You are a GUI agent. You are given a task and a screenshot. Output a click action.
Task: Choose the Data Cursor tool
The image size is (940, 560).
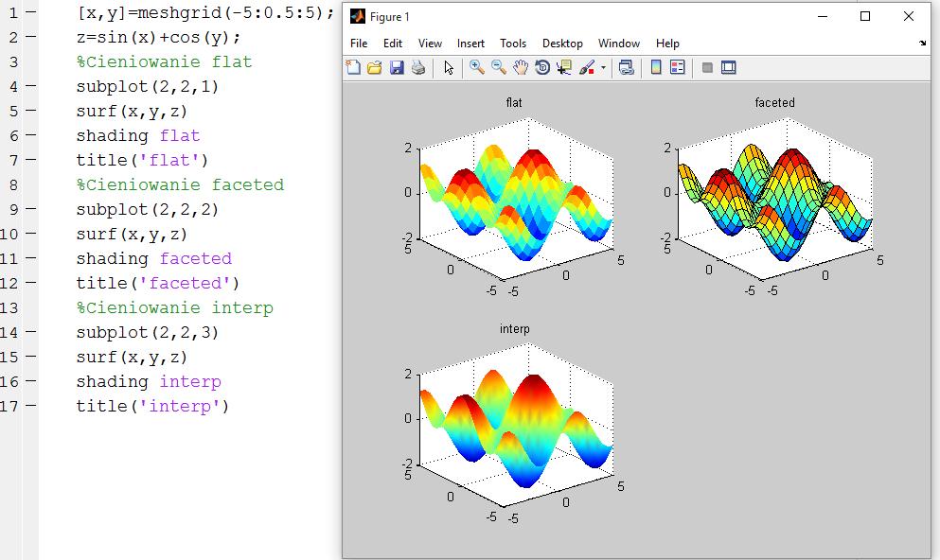point(564,68)
